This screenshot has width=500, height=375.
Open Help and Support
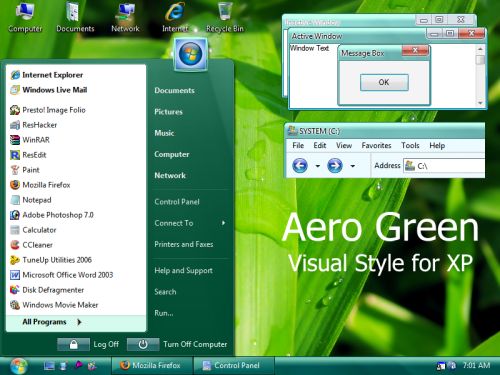(x=184, y=270)
